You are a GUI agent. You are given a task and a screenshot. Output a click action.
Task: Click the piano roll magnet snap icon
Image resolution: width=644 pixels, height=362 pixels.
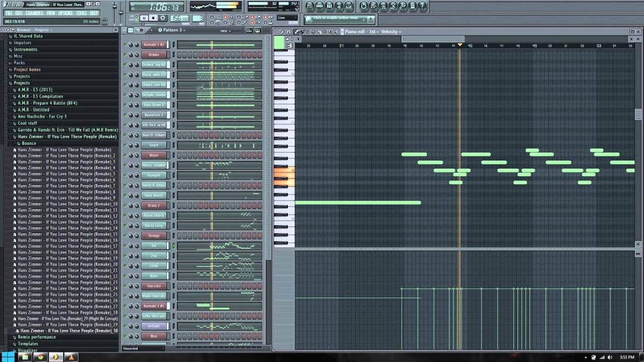pos(288,32)
